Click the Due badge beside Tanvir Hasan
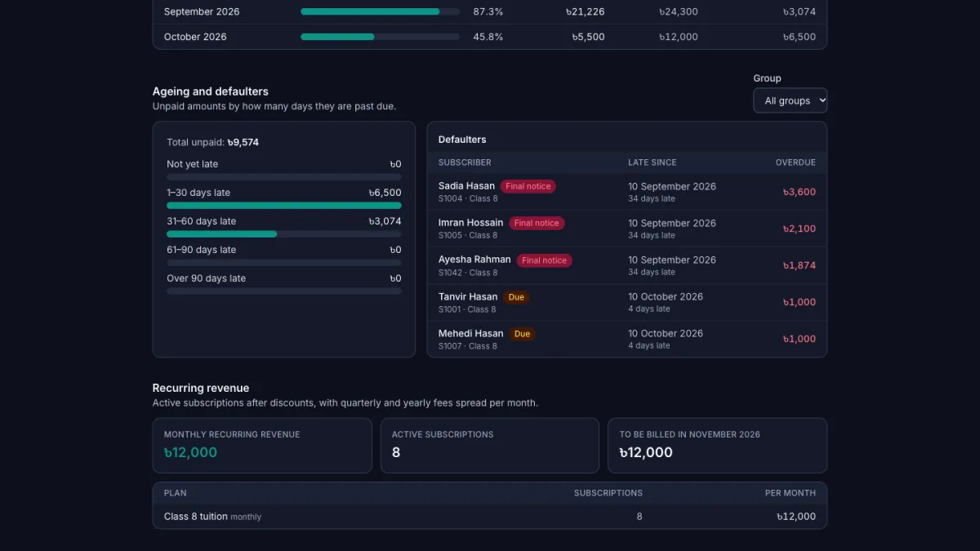Image resolution: width=980 pixels, height=551 pixels. coord(516,297)
